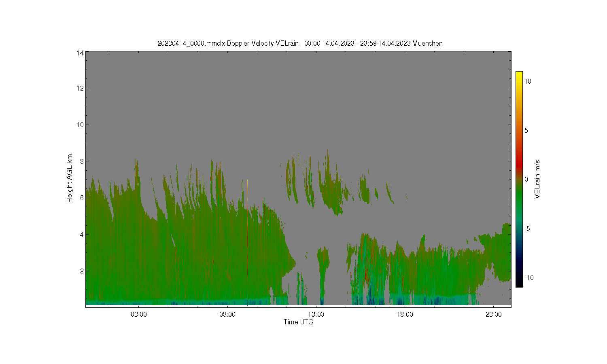Click the height tick label 2
The image size is (607, 364).
[82, 271]
